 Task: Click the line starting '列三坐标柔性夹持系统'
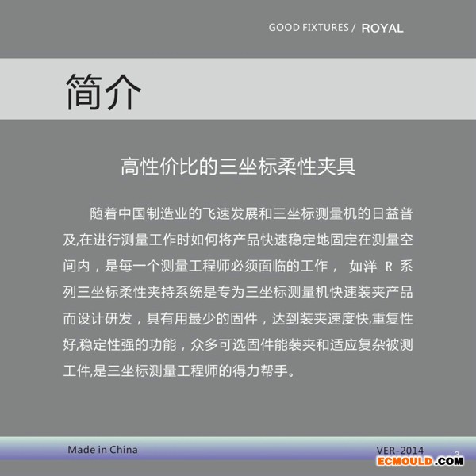click(x=238, y=292)
